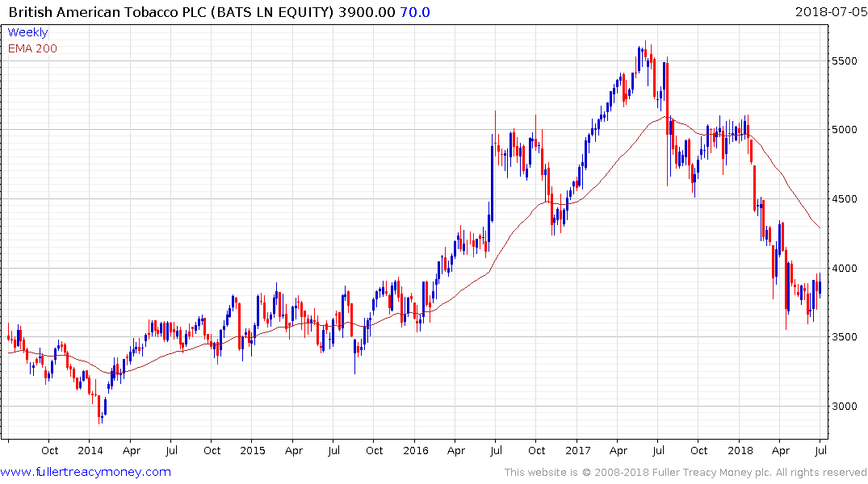Click the blue change value 70.0
The width and height of the screenshot is (868, 484).
pyautogui.click(x=415, y=12)
